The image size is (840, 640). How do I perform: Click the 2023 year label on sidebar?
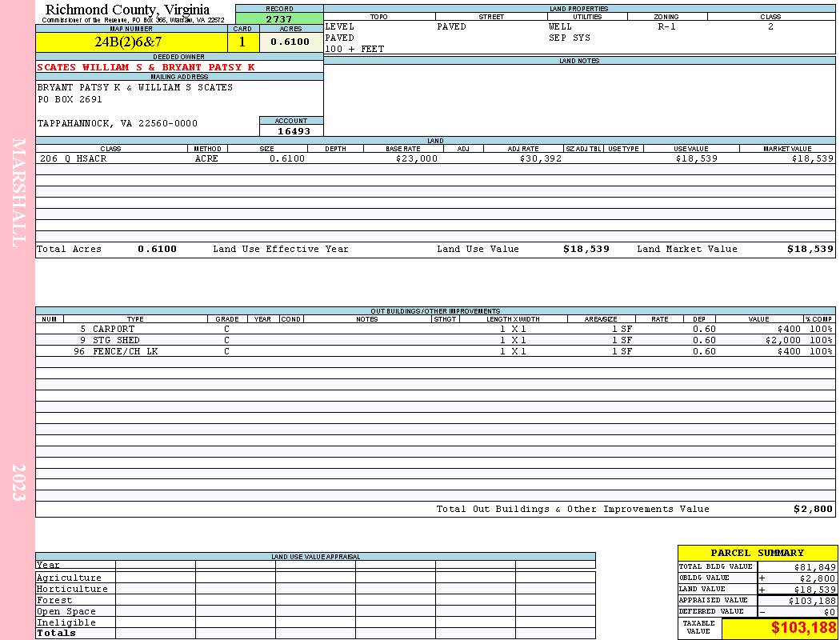(18, 482)
